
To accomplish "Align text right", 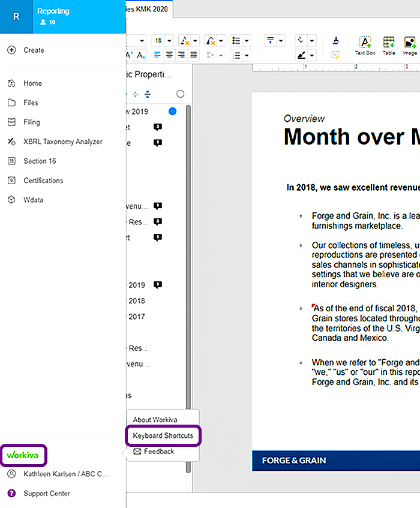I will coord(181,55).
